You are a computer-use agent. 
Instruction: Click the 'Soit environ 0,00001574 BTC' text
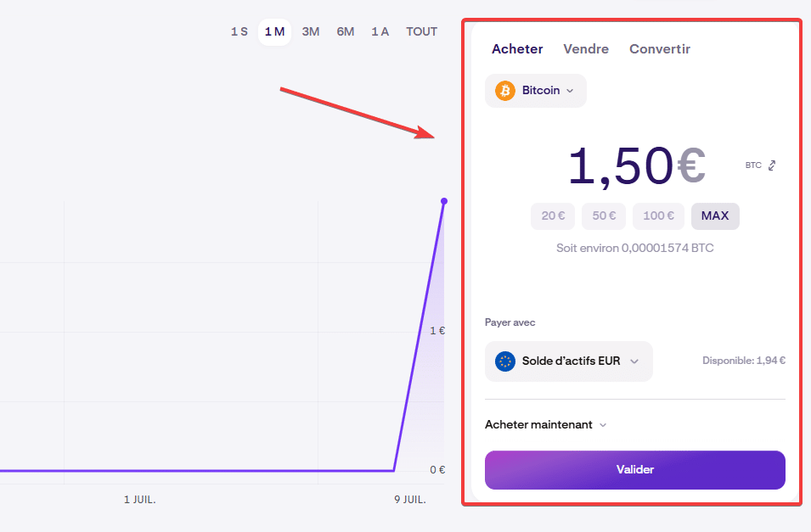[x=634, y=248]
